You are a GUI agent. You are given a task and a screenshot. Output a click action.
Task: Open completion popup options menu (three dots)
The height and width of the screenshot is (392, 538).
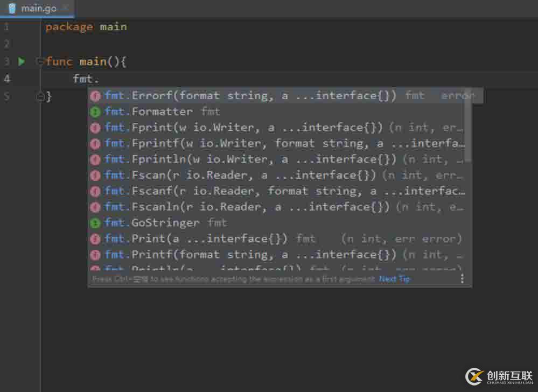462,278
